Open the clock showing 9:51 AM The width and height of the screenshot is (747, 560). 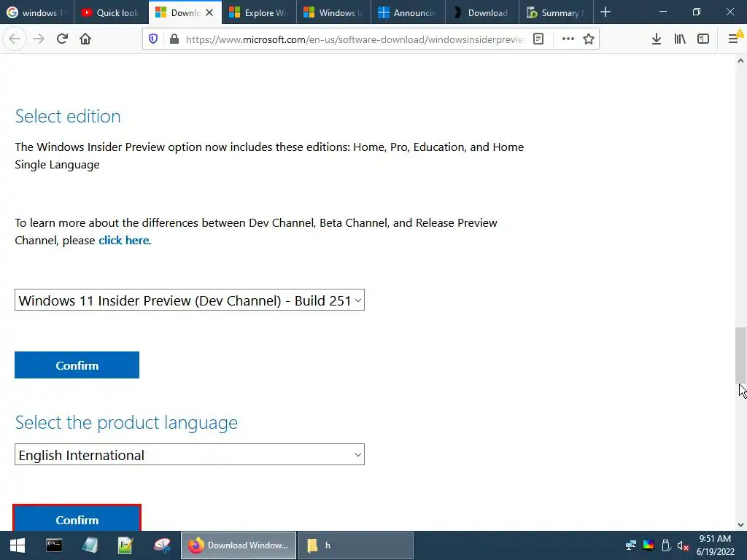click(x=715, y=545)
